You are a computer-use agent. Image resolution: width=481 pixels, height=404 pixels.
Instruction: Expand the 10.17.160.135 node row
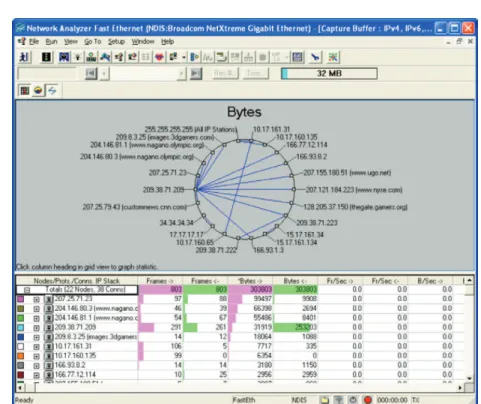point(36,356)
